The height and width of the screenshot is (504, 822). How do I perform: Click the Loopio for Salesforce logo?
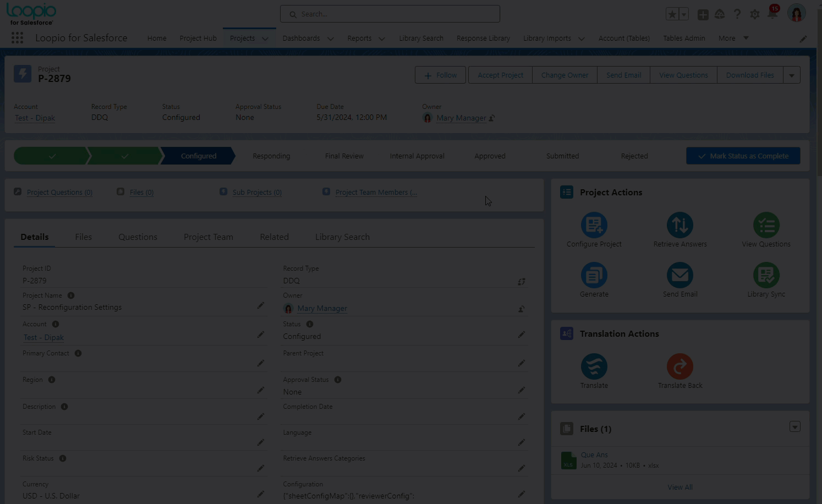tap(31, 14)
